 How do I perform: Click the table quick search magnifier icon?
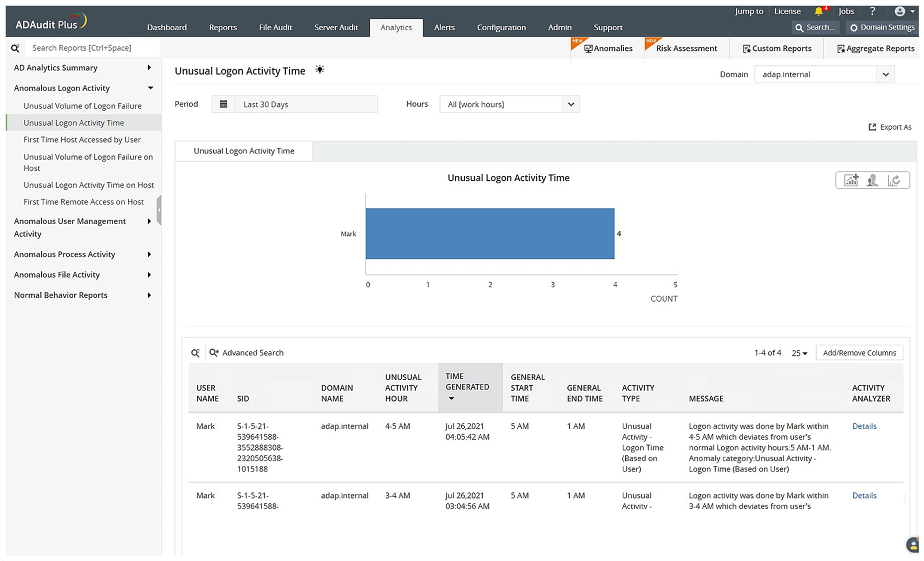(x=195, y=353)
